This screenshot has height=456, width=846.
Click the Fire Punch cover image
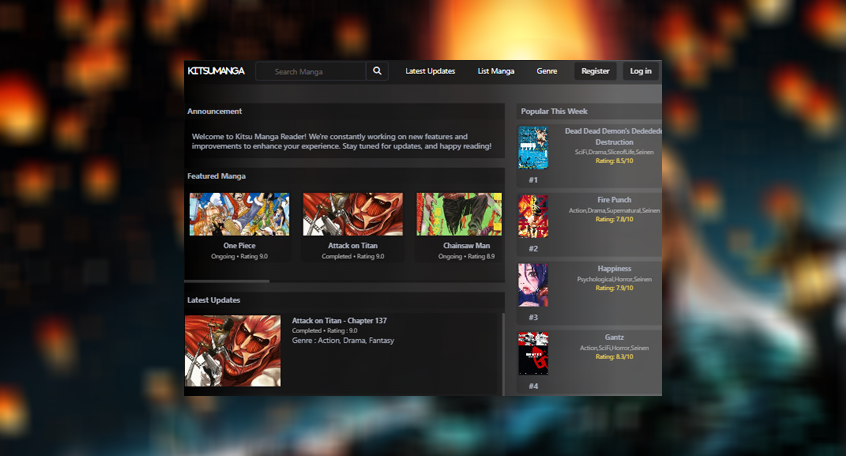click(533, 216)
